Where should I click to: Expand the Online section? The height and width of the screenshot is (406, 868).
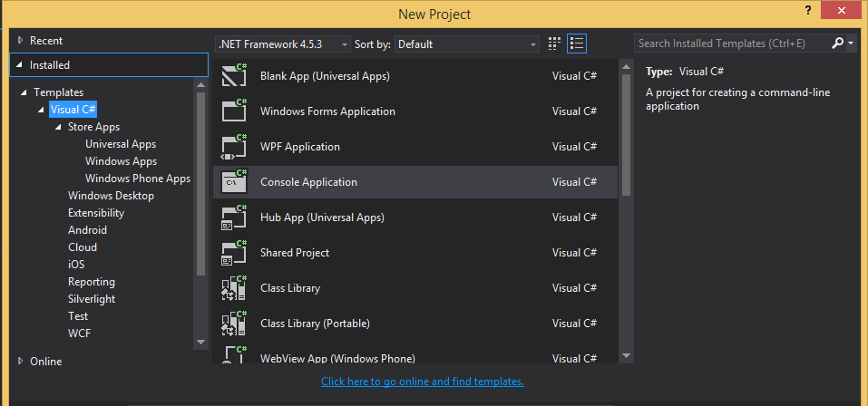point(21,361)
